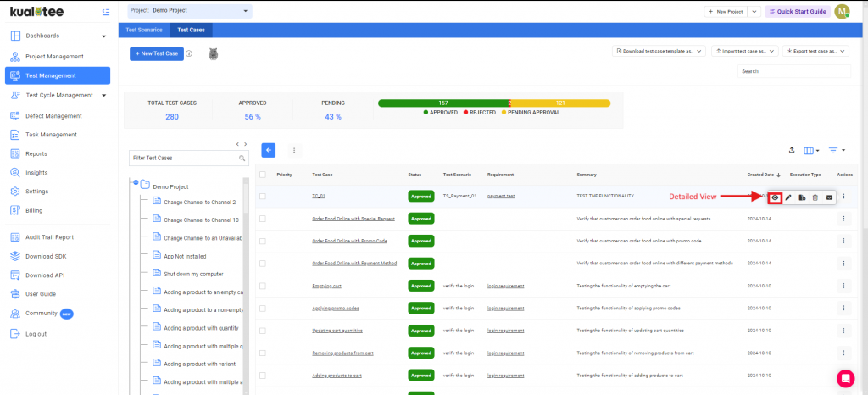Click the blue back arrow button above table
The width and height of the screenshot is (868, 395).
[x=269, y=150]
